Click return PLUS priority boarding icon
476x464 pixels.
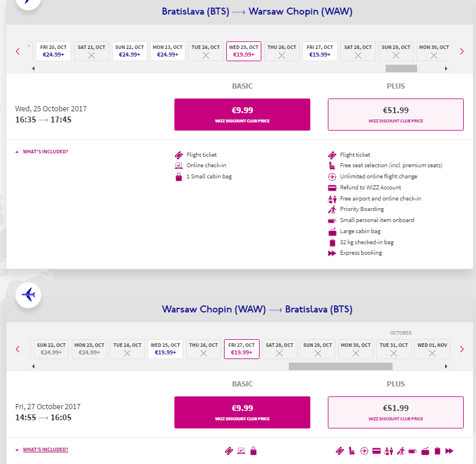(x=401, y=451)
